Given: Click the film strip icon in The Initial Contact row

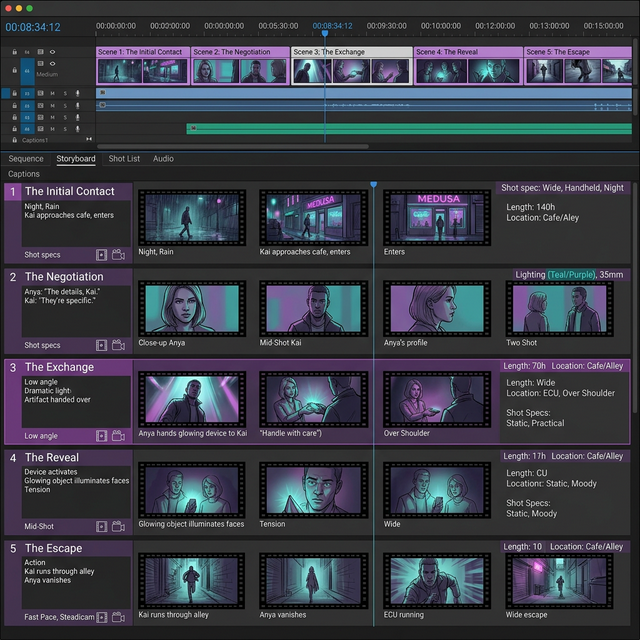Looking at the screenshot, I should tap(101, 255).
